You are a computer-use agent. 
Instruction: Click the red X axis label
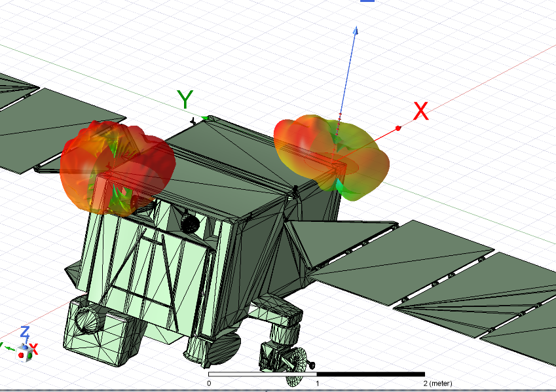click(420, 112)
